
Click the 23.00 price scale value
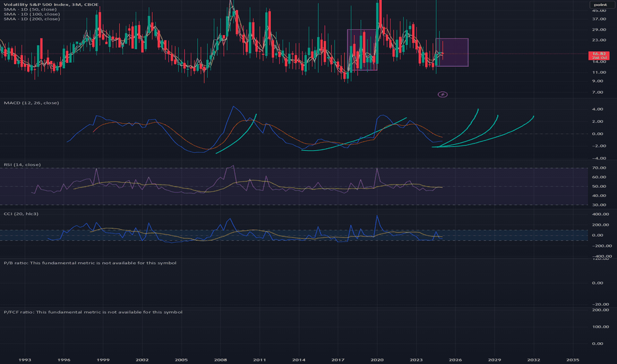[x=598, y=40]
